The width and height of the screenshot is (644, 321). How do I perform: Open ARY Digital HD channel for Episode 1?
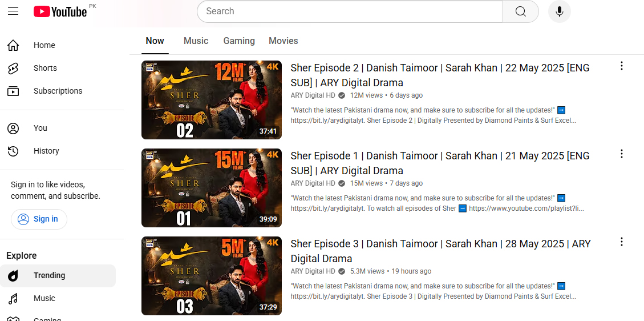(x=313, y=183)
